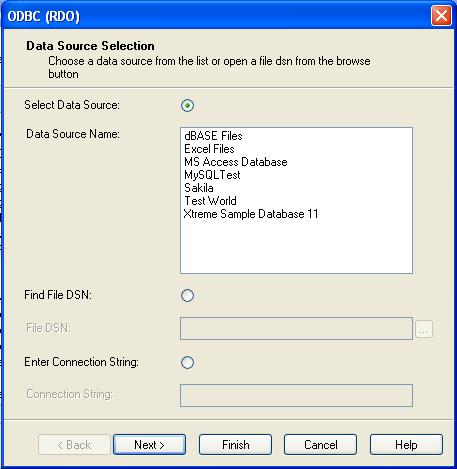Cancel the ODBC dialog

tap(321, 445)
